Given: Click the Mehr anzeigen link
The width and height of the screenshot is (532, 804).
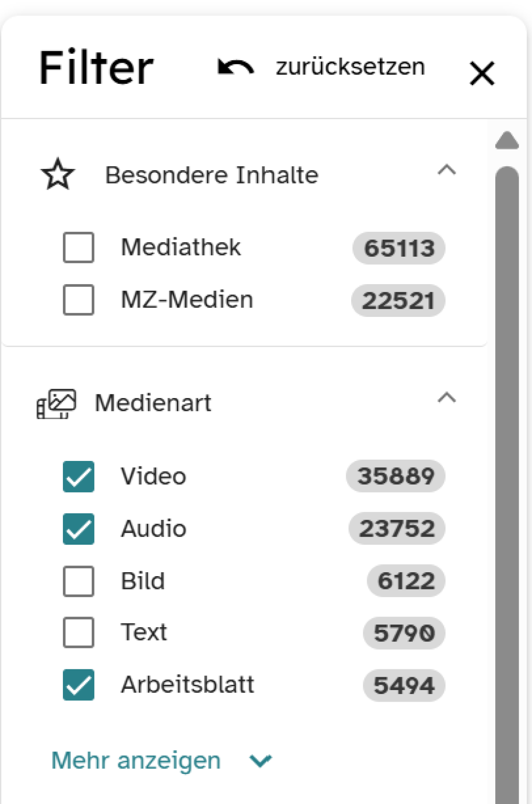Looking at the screenshot, I should point(136,761).
